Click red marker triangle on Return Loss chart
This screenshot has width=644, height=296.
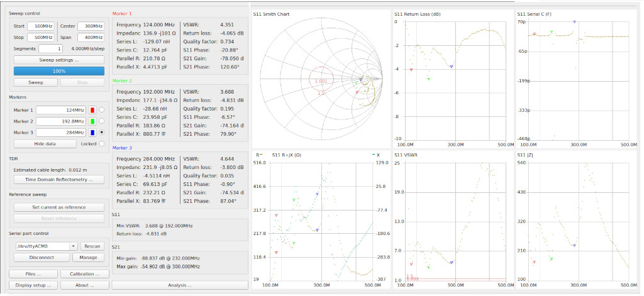(x=411, y=70)
